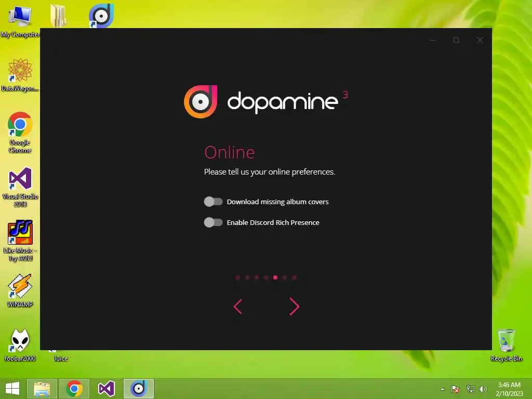Screen dimensions: 532x399
Task: Open network status tray icon
Action: [x=470, y=389]
